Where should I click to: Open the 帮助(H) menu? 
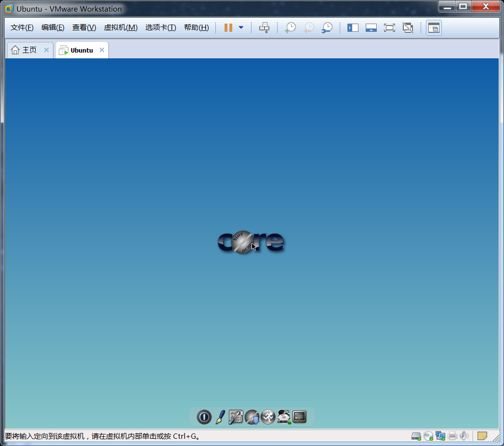click(x=197, y=27)
